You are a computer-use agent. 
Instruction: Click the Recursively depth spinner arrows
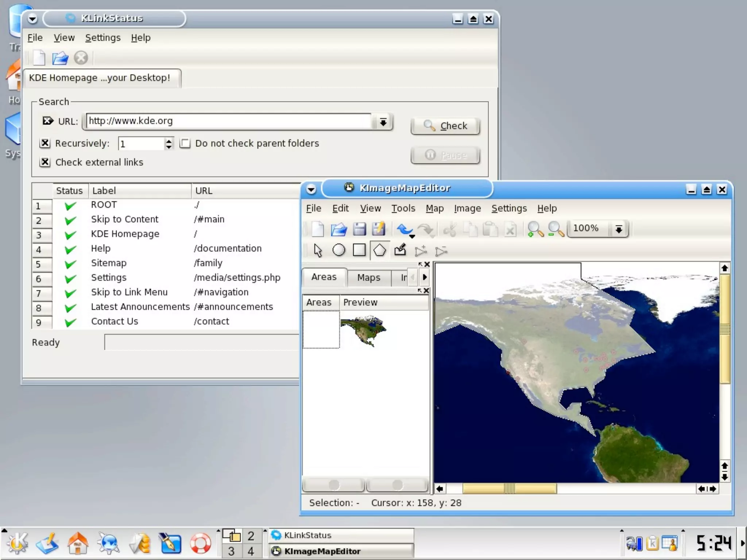[x=169, y=144]
